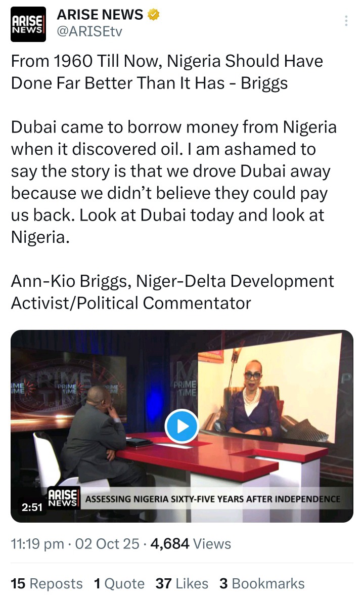Click the ARISE NEWS display name
Screen dimensions: 364x597
click(100, 15)
